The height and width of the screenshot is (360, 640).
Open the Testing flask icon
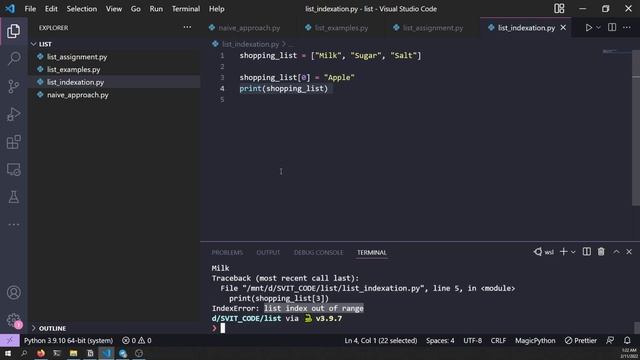(x=13, y=197)
